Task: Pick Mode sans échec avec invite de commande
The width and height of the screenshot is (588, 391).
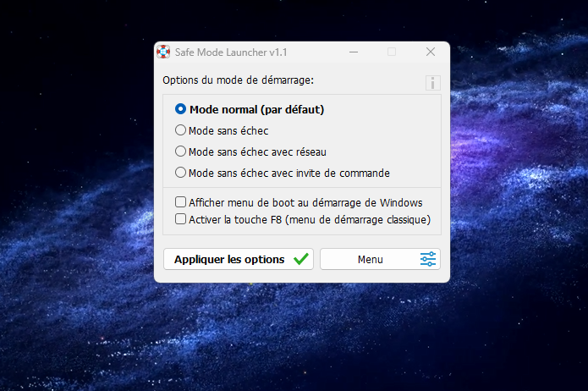Action: tap(181, 173)
